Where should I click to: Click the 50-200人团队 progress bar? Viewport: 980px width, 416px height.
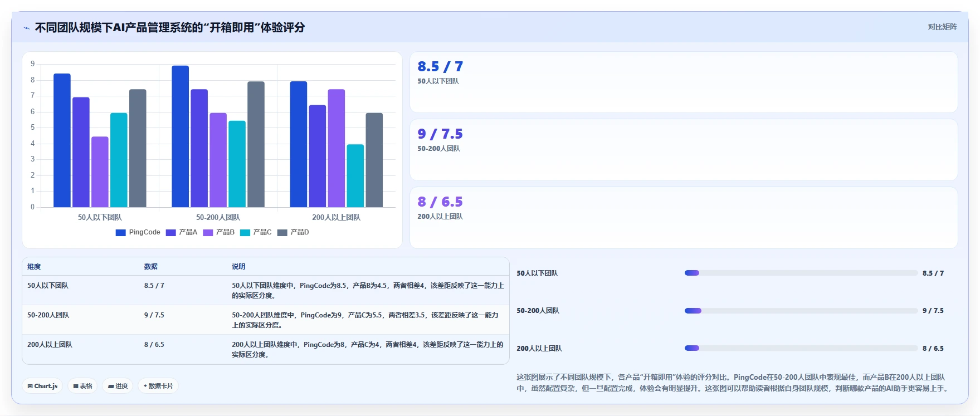tap(801, 311)
